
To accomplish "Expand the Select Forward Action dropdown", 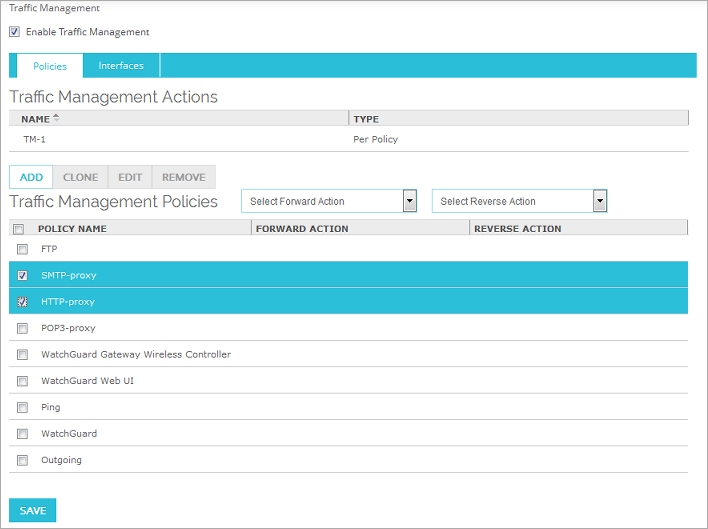I will tap(409, 201).
